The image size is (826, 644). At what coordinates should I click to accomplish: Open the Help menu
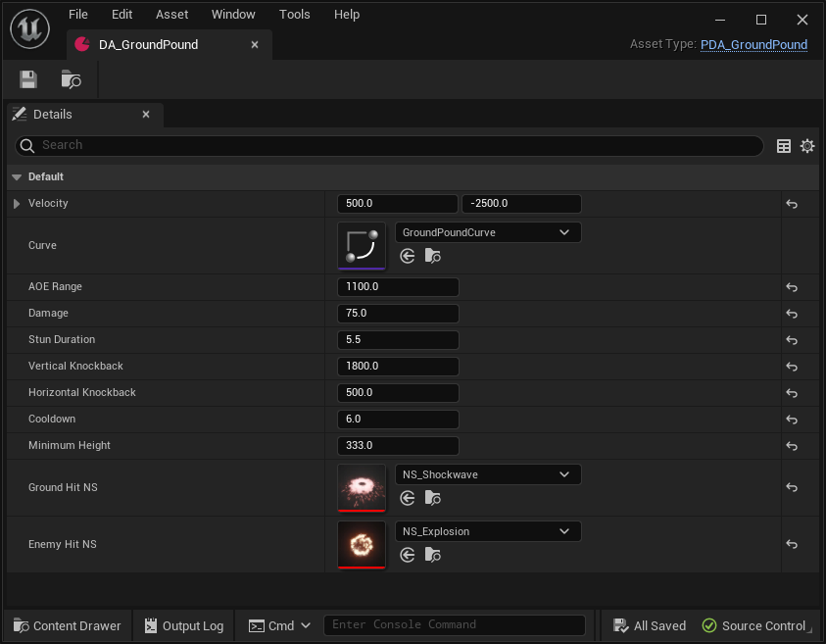tap(347, 15)
